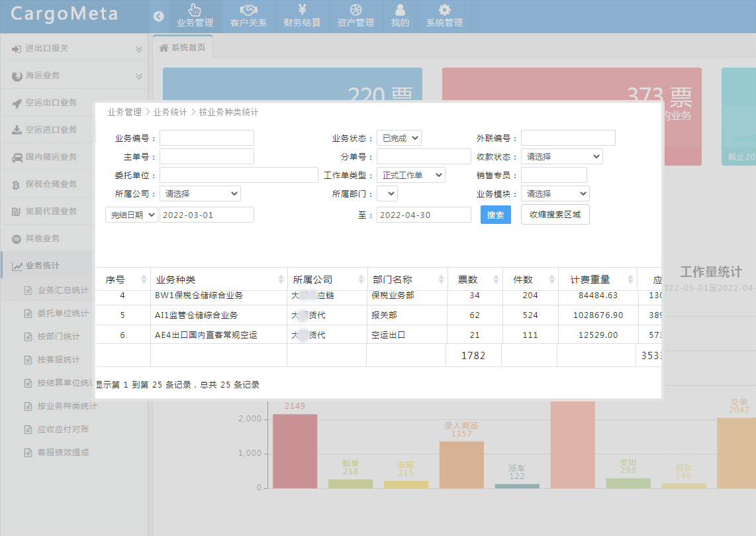The image size is (756, 536).
Task: Focus the 业务编号 input field
Action: coord(207,138)
